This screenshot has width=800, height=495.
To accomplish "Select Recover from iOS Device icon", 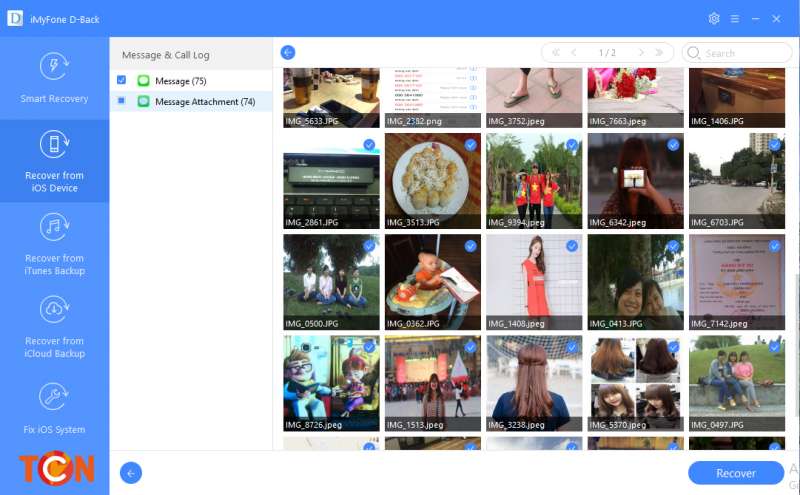I will pos(54,145).
